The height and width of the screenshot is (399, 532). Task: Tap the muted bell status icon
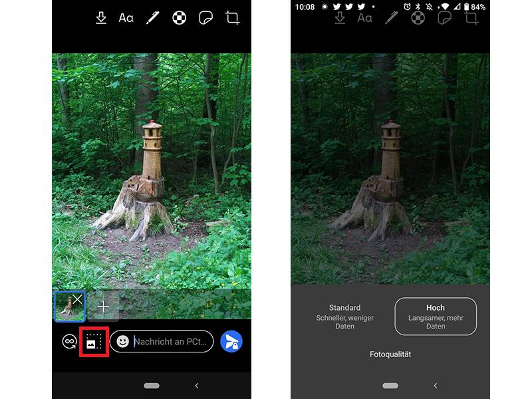coord(429,7)
